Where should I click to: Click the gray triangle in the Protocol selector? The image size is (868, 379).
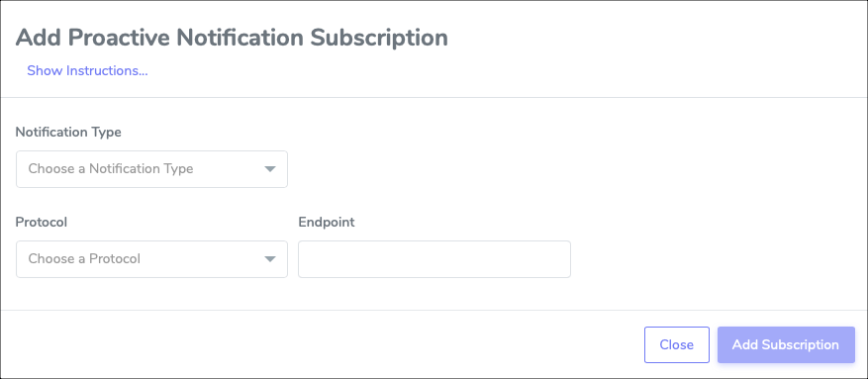[x=269, y=259]
